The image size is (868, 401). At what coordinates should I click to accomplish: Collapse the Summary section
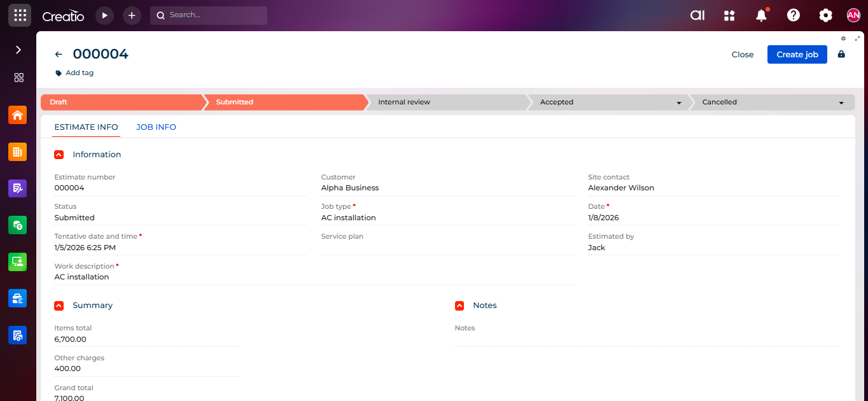pyautogui.click(x=59, y=306)
